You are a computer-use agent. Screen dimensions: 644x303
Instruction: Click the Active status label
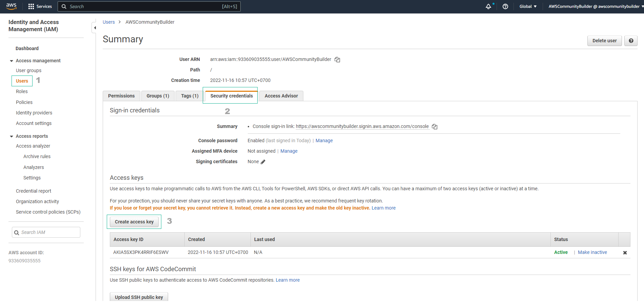[561, 252]
